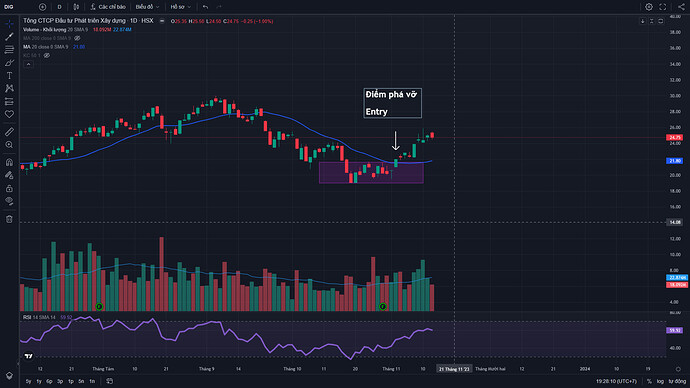
Task: Undo the last chart action
Action: click(206, 7)
